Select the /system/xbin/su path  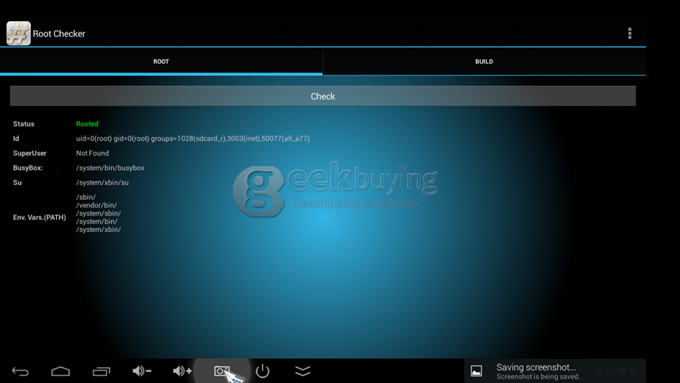pos(102,183)
